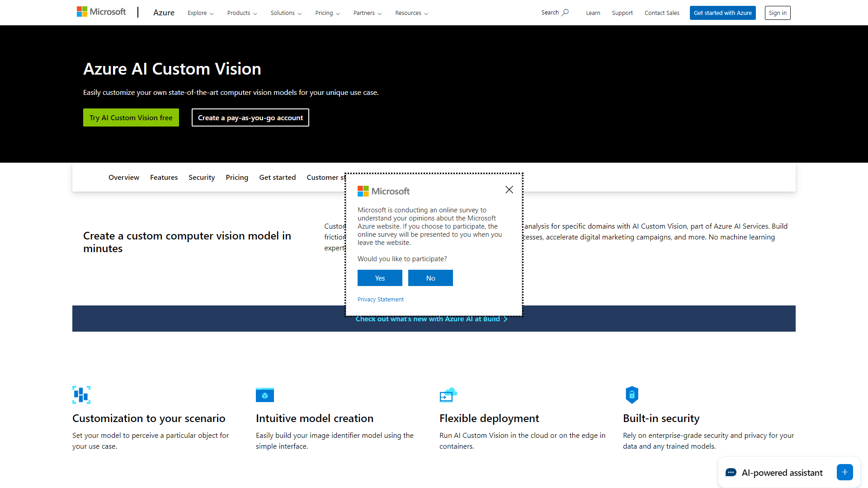Click the Contact Sales link
The height and width of the screenshot is (488, 868).
(x=662, y=13)
